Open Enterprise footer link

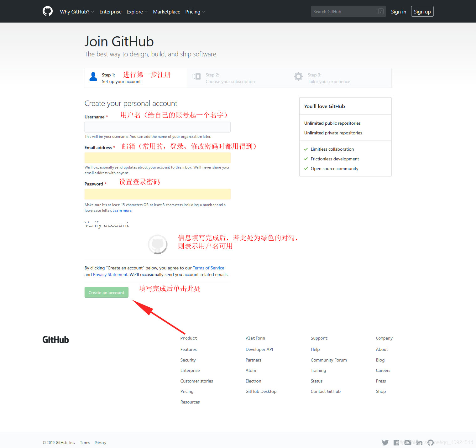[190, 370]
